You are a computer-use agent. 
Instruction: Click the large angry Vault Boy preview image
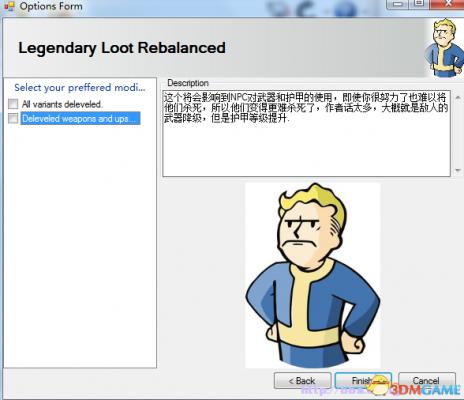(313, 275)
